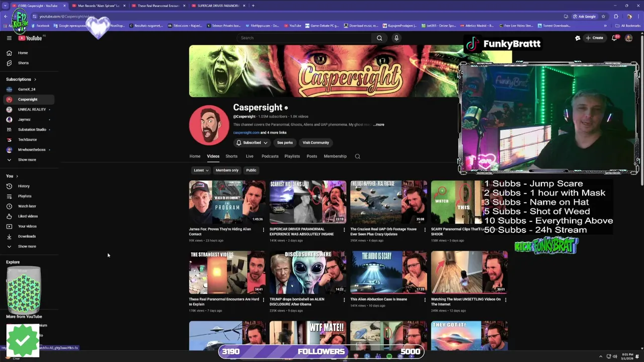This screenshot has height=362, width=644.
Task: Open the You section chevron
Action: tap(17, 176)
